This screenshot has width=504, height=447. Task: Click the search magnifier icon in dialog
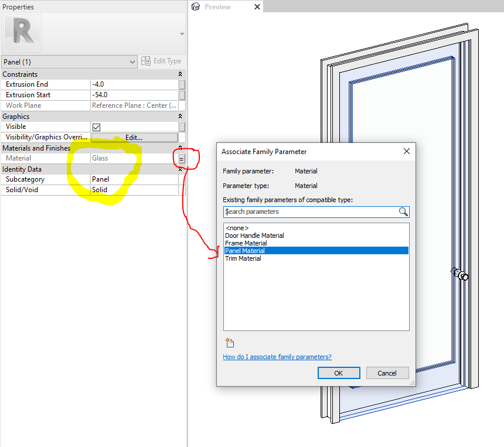point(403,211)
